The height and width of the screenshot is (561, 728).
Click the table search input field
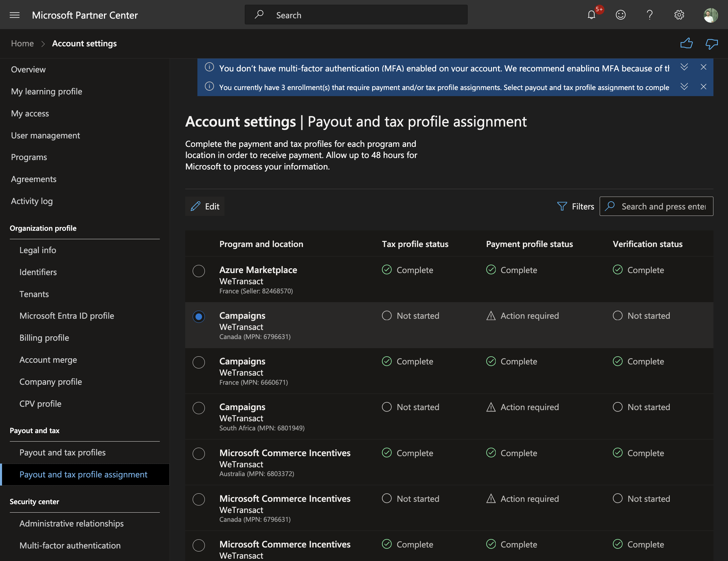656,206
